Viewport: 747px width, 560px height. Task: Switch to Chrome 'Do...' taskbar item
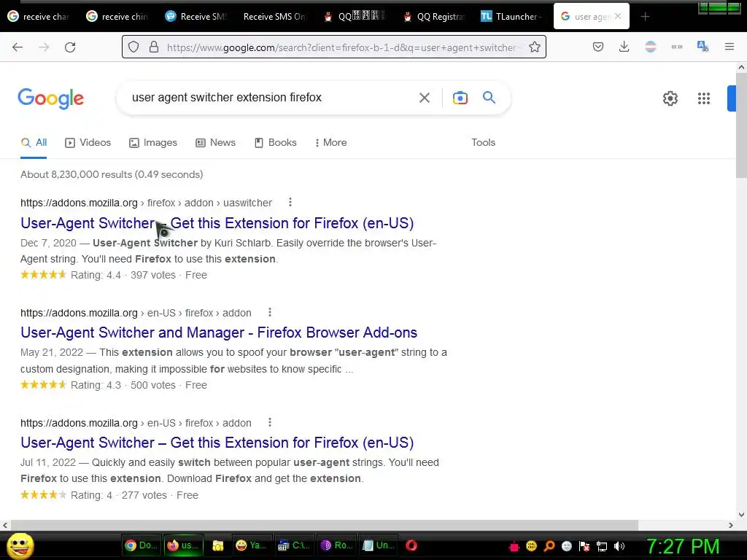pyautogui.click(x=141, y=545)
